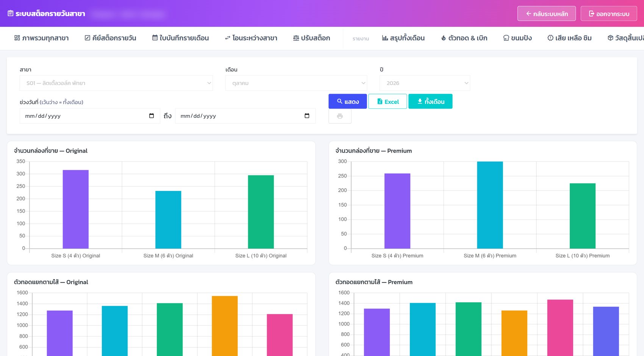Click the ออกจากระบบ logout button
The height and width of the screenshot is (356, 644).
pos(609,14)
